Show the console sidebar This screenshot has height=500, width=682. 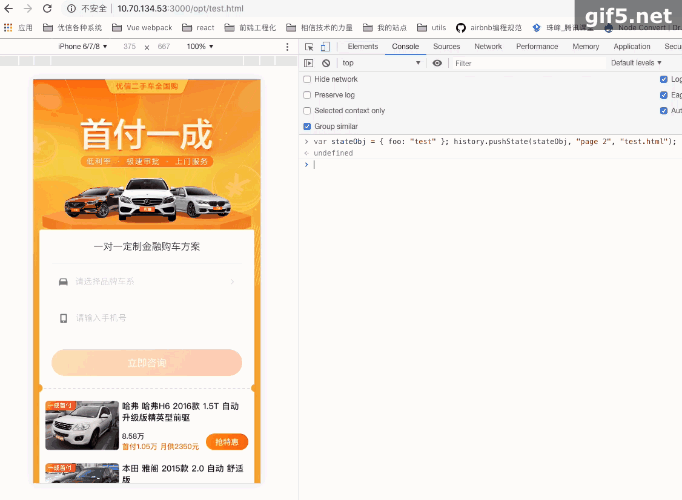308,63
